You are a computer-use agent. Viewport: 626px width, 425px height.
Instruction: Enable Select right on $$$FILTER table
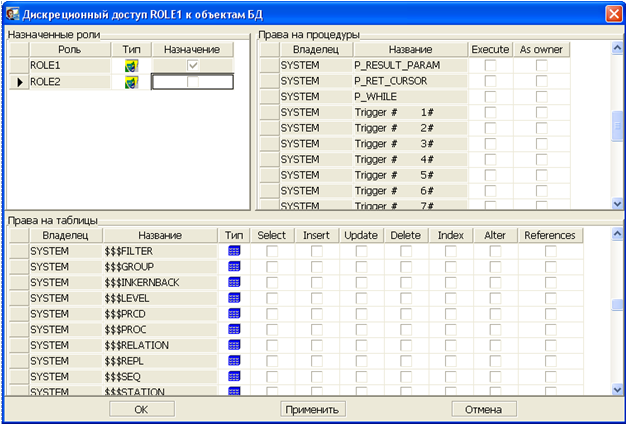(271, 251)
